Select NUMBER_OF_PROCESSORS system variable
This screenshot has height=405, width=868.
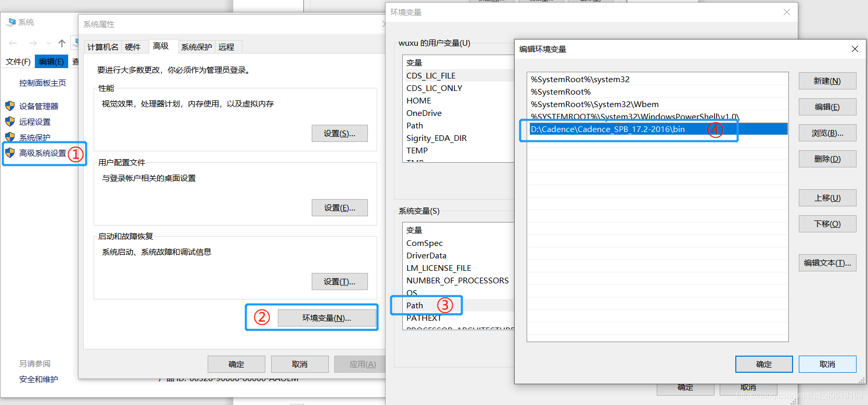(458, 281)
